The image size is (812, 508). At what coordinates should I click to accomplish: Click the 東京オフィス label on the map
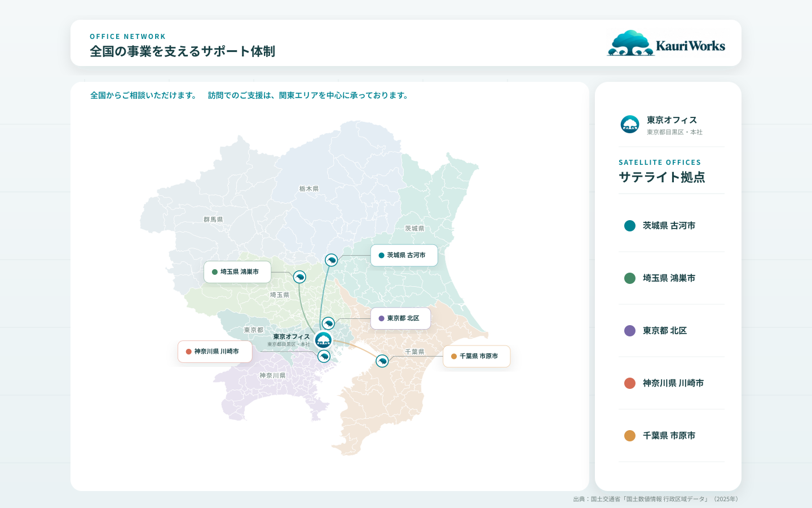(x=292, y=336)
